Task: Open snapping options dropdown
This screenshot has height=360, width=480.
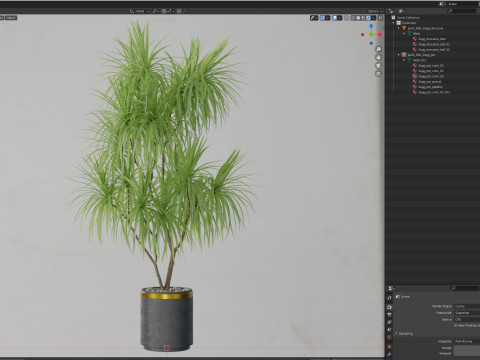Action: coord(170,11)
